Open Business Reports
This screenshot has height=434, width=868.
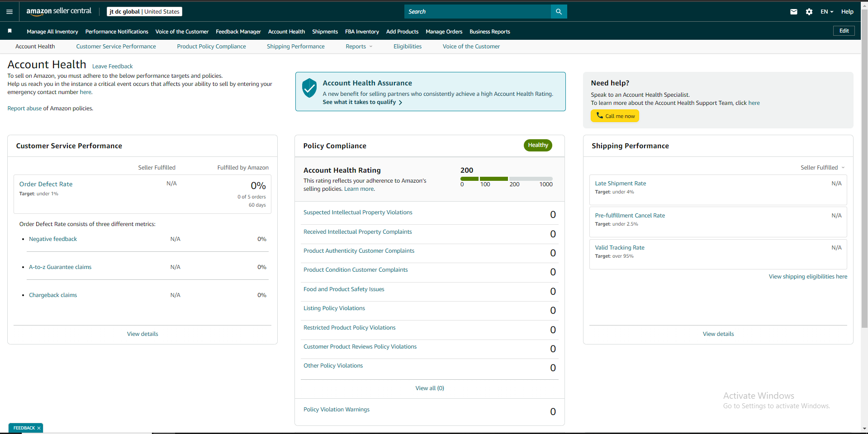coord(490,32)
